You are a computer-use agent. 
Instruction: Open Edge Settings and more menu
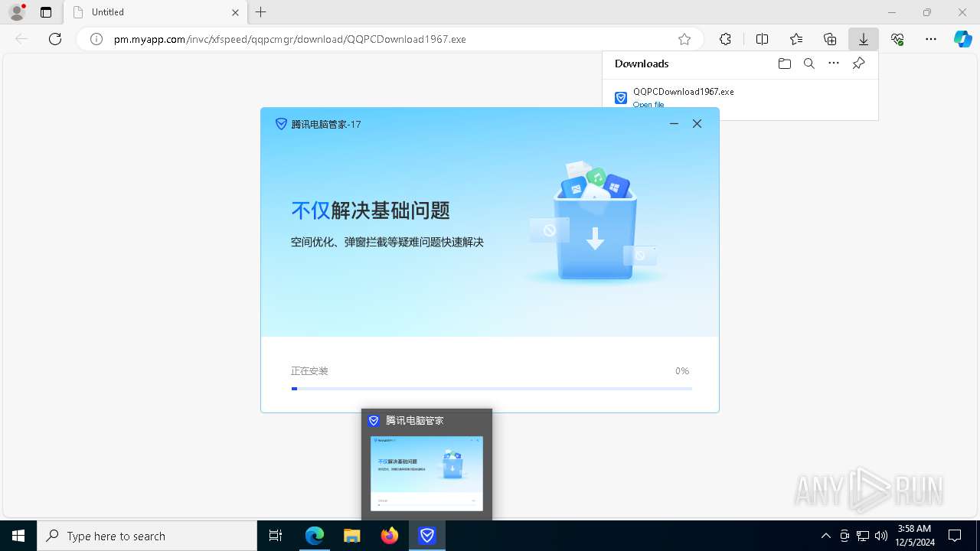(x=931, y=39)
